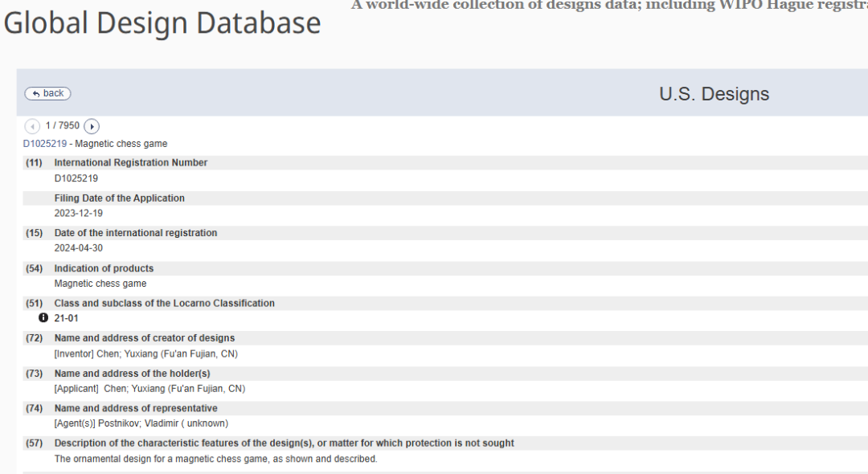Image resolution: width=868 pixels, height=474 pixels.
Task: Click the Locarno Classification field label
Action: point(164,303)
